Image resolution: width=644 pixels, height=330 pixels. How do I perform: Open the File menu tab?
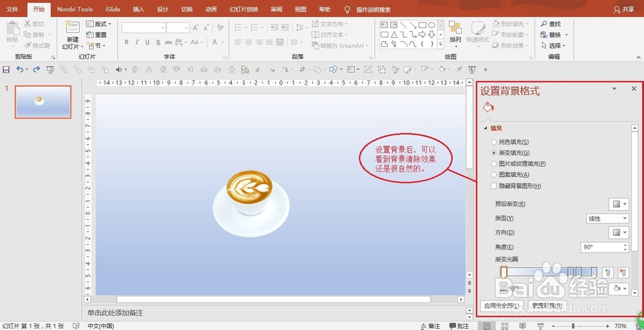click(12, 9)
